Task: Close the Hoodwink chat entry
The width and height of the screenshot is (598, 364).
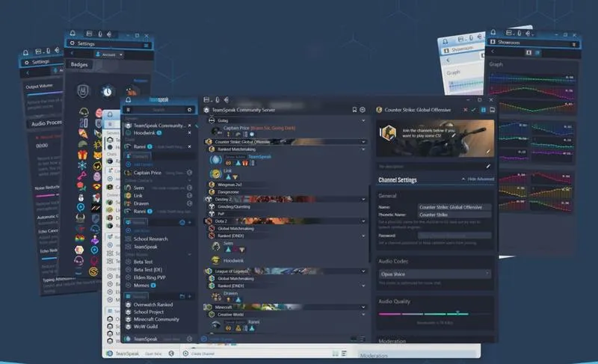Action: pyautogui.click(x=190, y=132)
